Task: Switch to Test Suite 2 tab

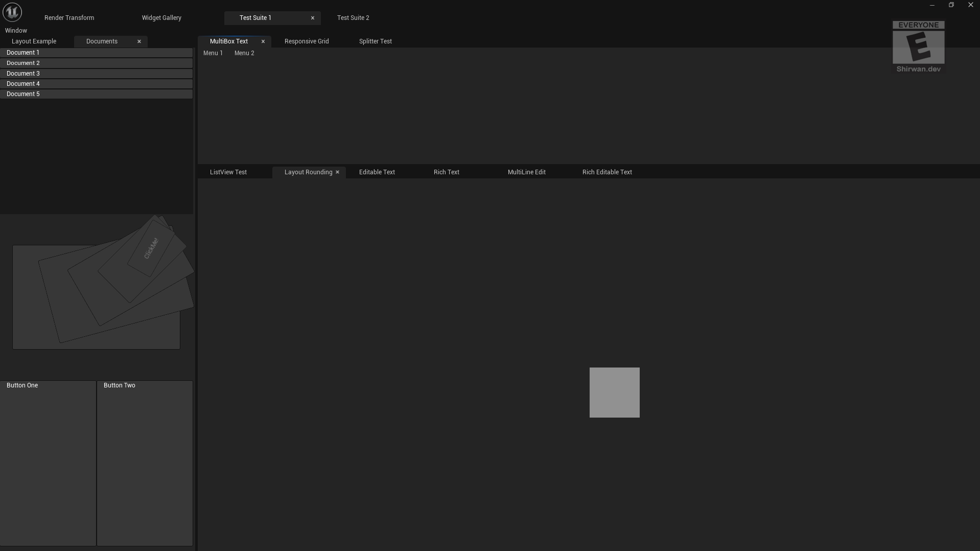Action: tap(353, 18)
